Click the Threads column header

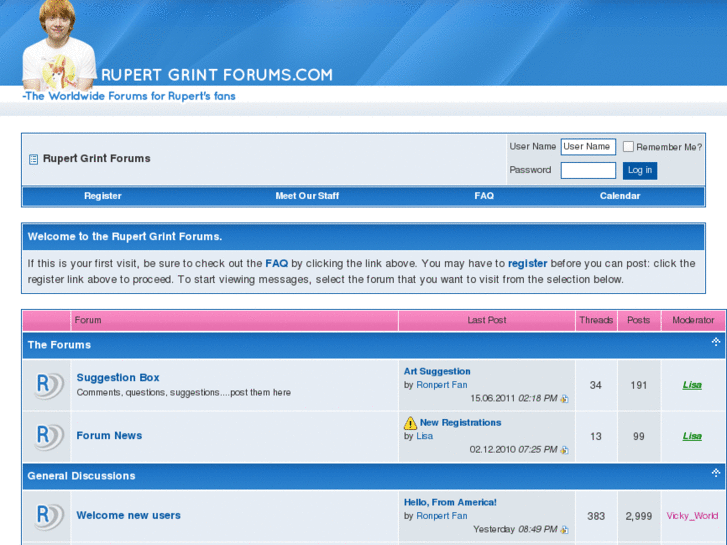[596, 320]
